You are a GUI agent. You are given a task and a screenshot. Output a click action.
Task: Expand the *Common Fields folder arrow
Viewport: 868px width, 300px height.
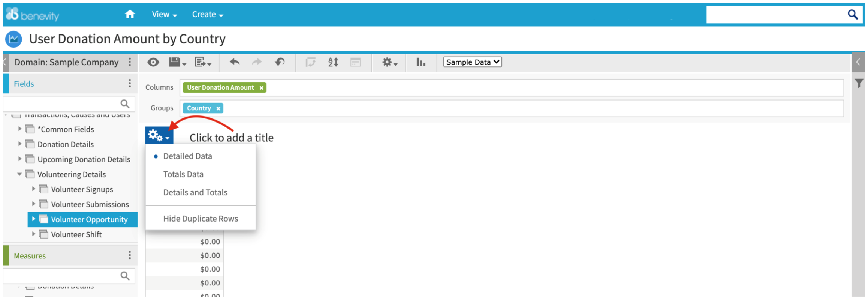(19, 129)
